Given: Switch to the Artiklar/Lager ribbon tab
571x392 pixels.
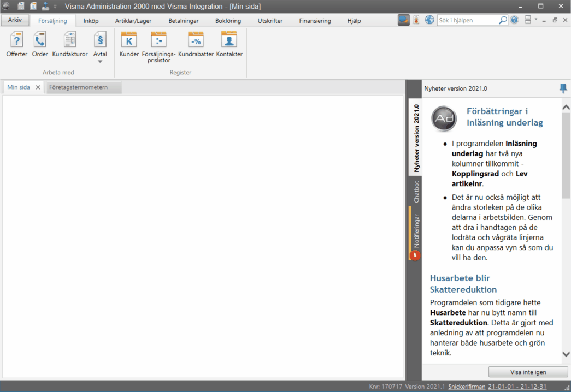Looking at the screenshot, I should click(133, 21).
